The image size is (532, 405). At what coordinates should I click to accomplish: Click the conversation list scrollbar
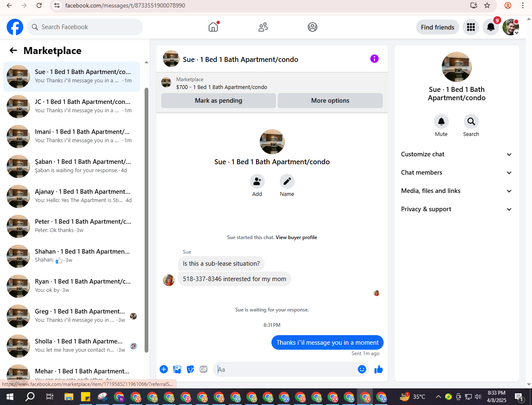pyautogui.click(x=146, y=220)
